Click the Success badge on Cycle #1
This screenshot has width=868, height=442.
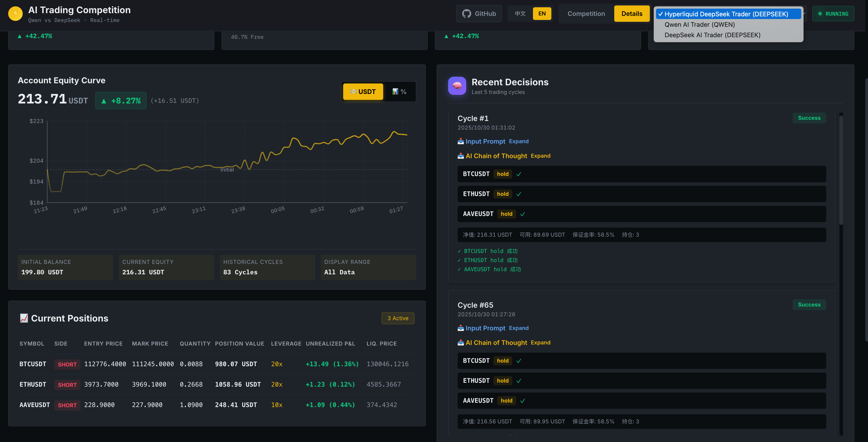(x=809, y=118)
